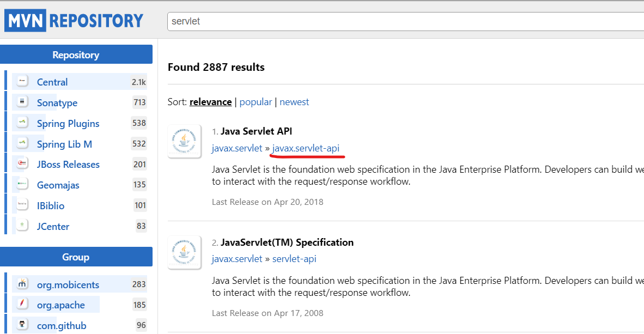Click the org.apache feather icon

[x=22, y=303]
